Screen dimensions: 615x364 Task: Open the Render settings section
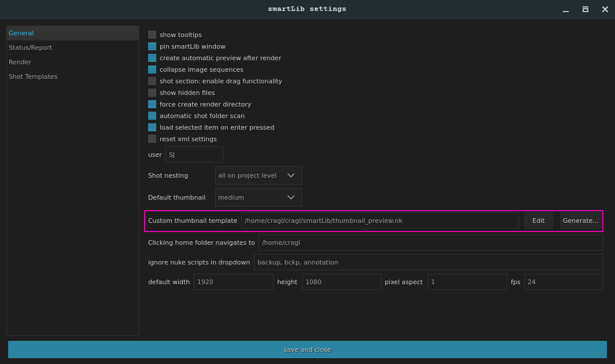point(20,62)
